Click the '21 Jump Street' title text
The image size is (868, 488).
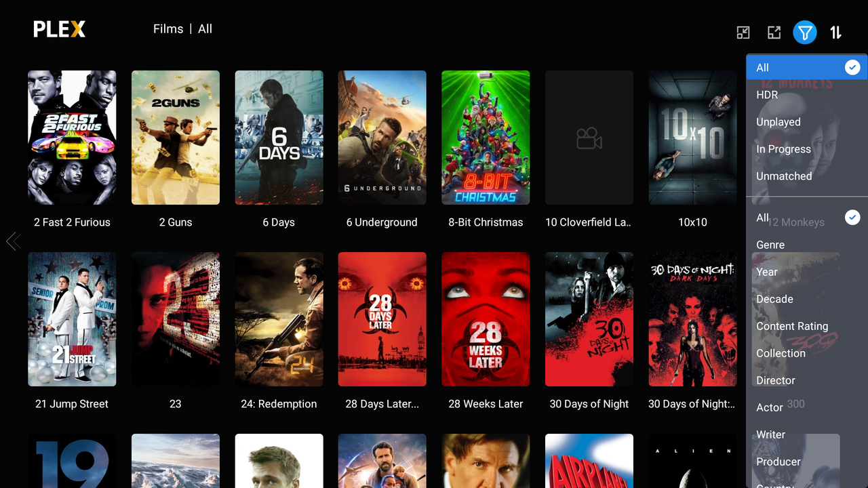pos(72,404)
